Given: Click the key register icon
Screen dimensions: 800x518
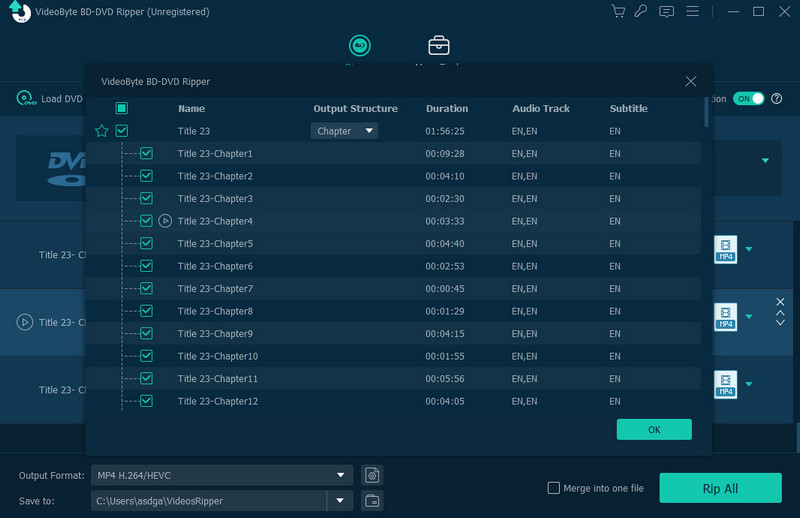Looking at the screenshot, I should pyautogui.click(x=642, y=12).
